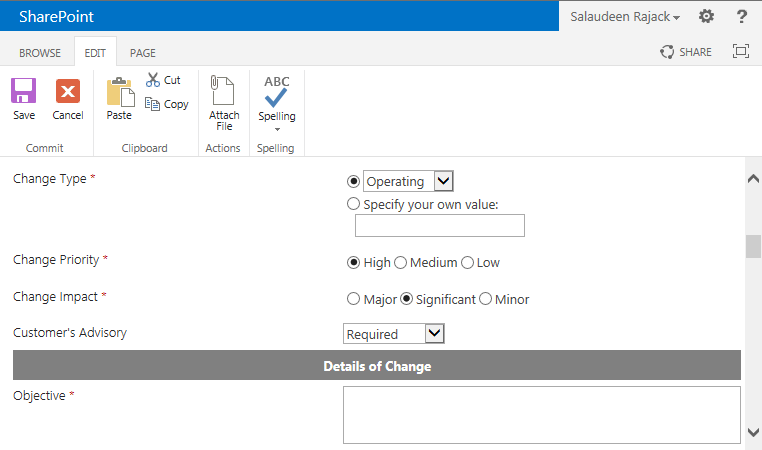Open the Salaudeen Rajack user menu
Image resolution: width=762 pixels, height=450 pixels.
[x=625, y=17]
